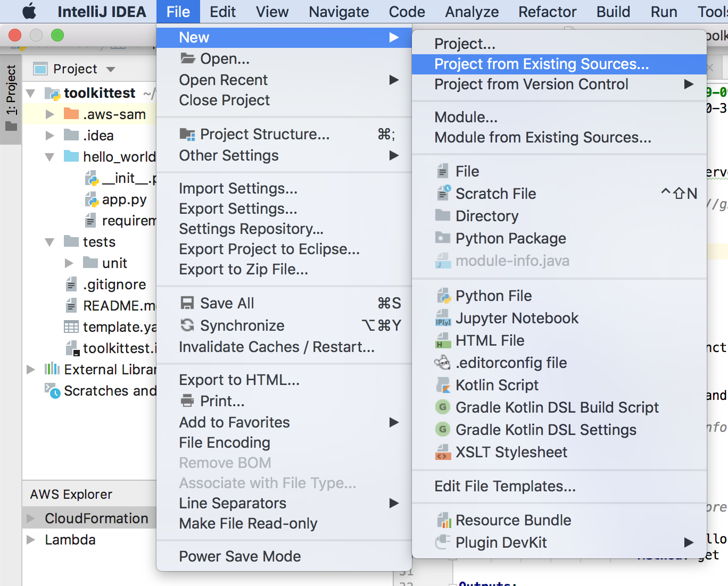Click the Print printer icon
Screen dimensions: 728x586
point(187,400)
